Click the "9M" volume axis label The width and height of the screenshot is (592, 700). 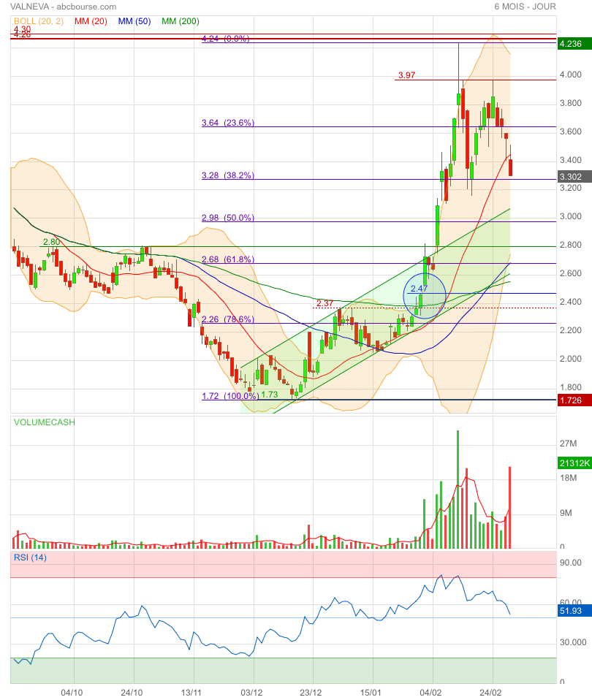click(566, 513)
